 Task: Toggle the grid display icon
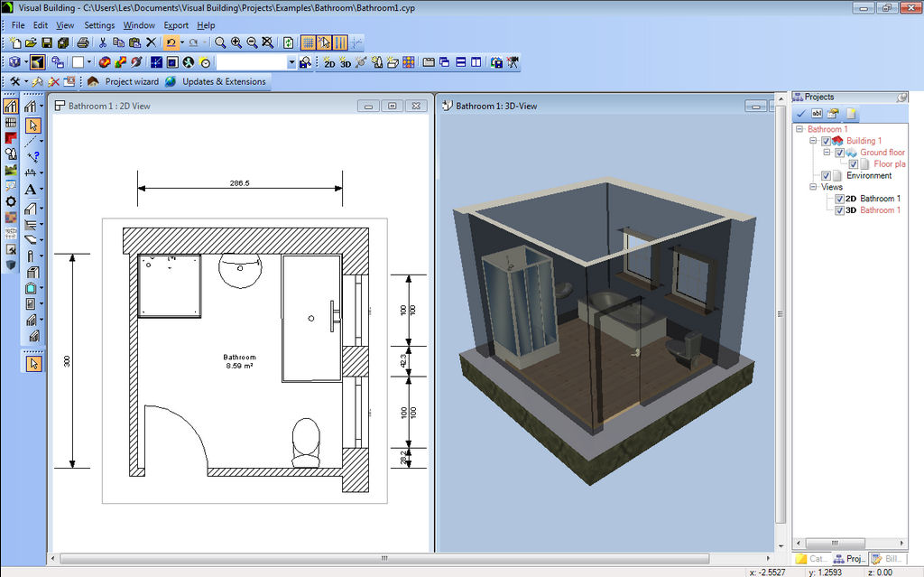(x=308, y=42)
